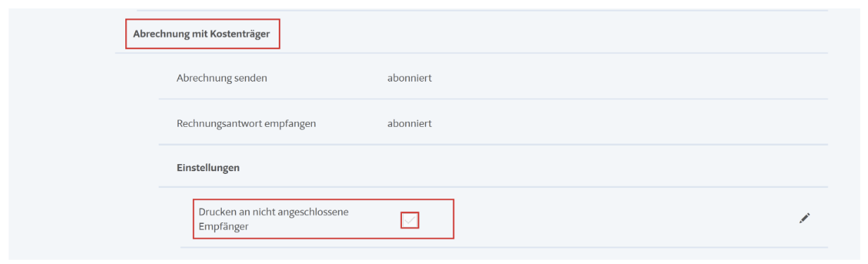This screenshot has width=868, height=264.
Task: Uncheck the greyed print-to-recipients checkmark box
Action: tap(410, 220)
